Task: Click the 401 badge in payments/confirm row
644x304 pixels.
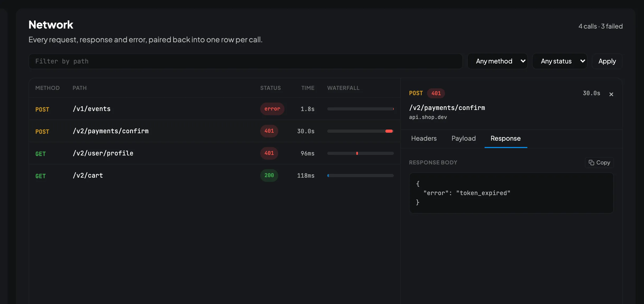Action: pyautogui.click(x=269, y=131)
